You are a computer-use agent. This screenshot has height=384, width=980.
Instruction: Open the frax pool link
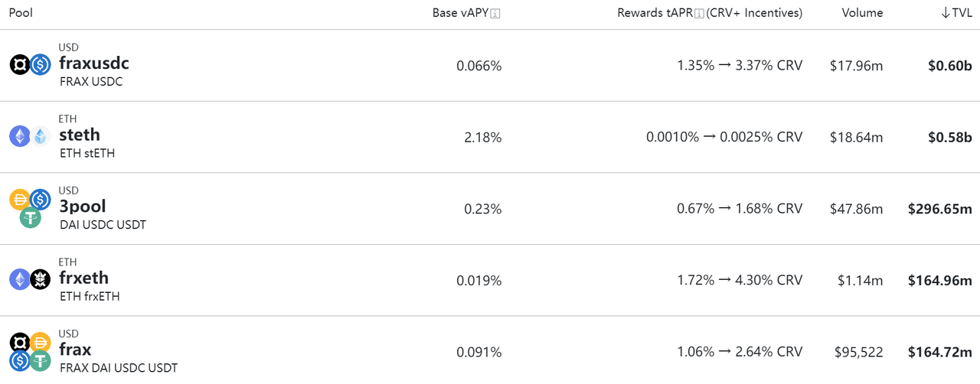(x=75, y=350)
